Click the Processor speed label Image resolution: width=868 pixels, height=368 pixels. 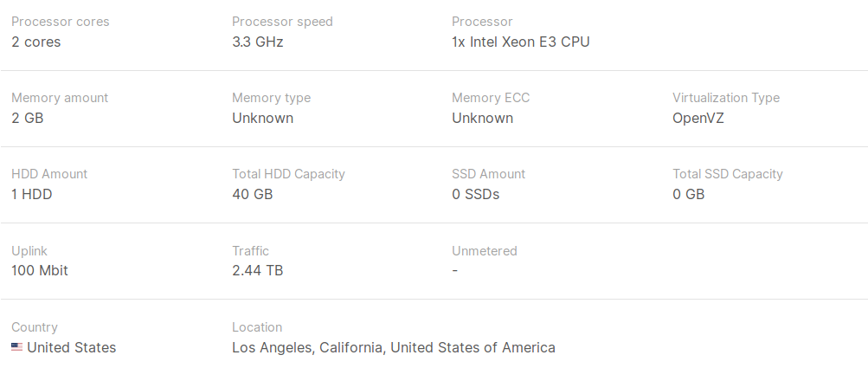(x=282, y=22)
